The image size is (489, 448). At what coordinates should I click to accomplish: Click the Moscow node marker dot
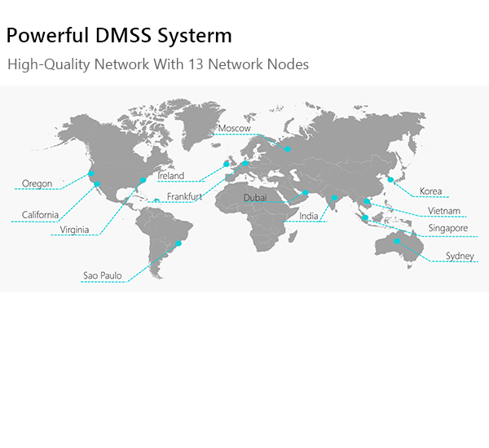point(287,149)
